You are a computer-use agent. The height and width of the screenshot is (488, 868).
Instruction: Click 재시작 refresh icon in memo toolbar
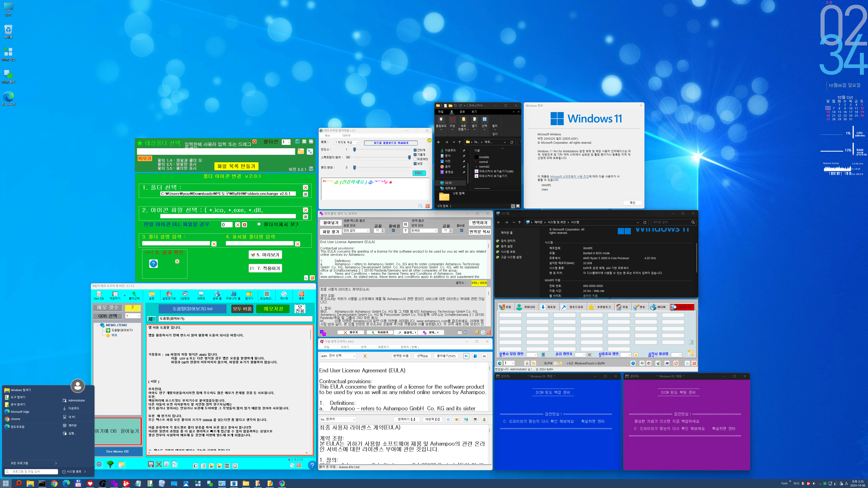click(x=284, y=295)
